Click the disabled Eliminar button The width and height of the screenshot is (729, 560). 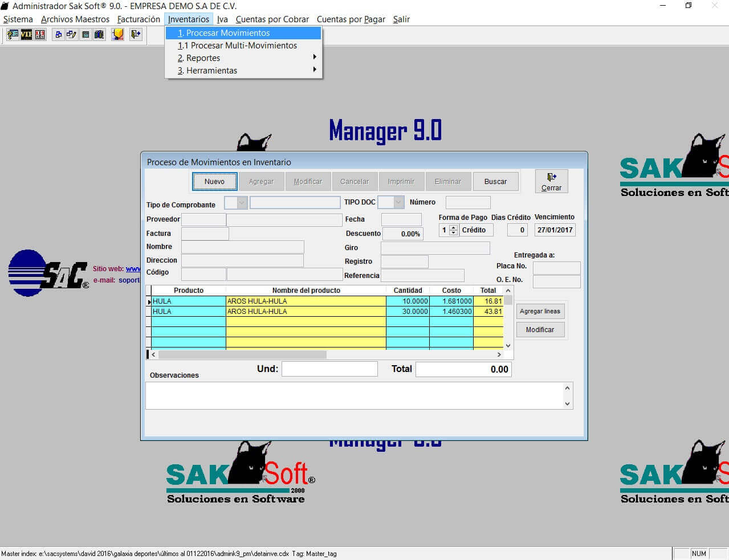click(x=448, y=182)
